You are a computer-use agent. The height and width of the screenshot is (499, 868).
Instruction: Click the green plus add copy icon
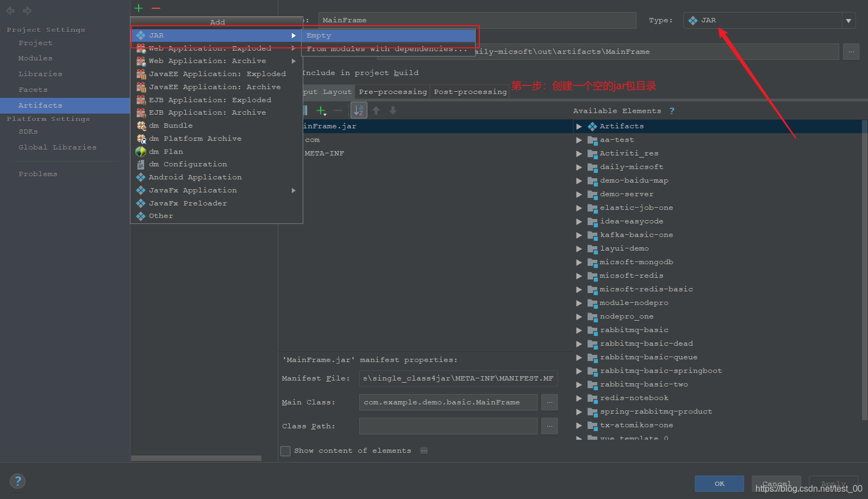pyautogui.click(x=321, y=111)
